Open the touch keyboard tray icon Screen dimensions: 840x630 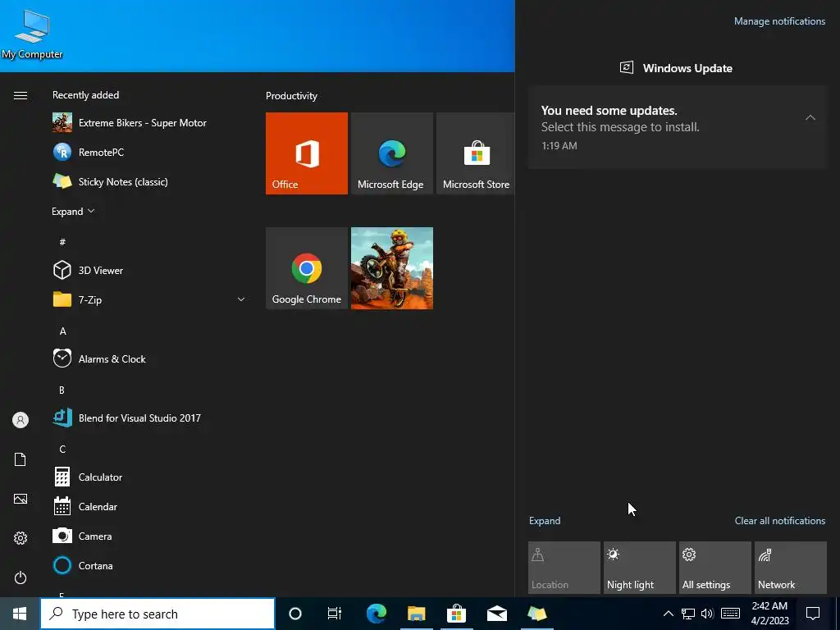(x=731, y=614)
